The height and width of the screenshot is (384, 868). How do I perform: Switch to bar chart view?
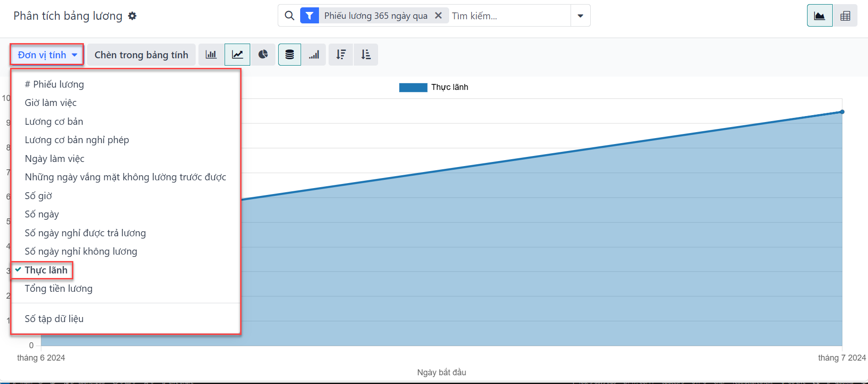[211, 55]
